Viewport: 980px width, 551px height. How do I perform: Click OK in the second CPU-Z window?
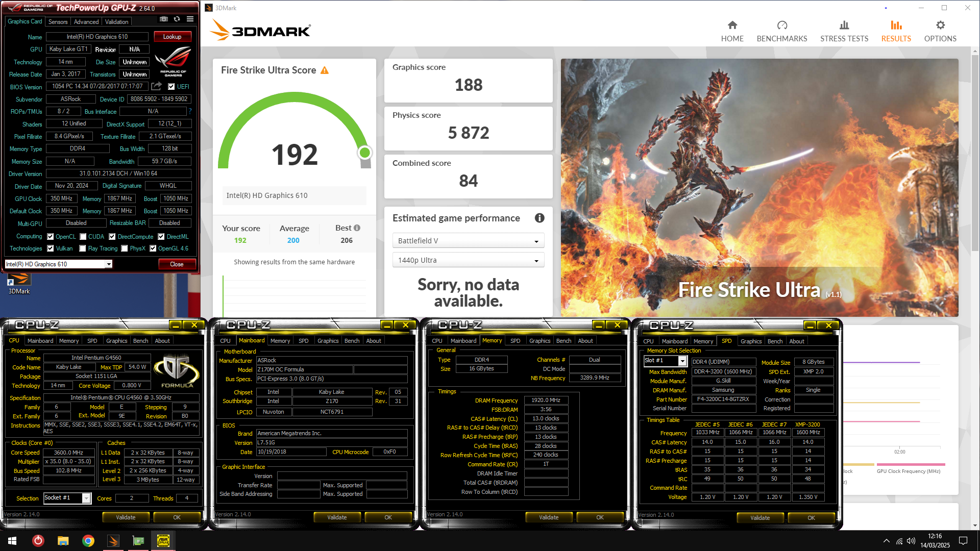click(388, 517)
